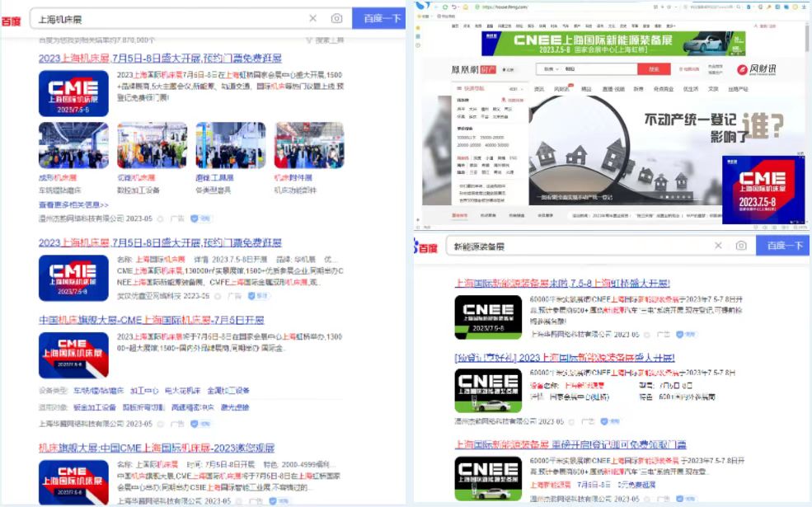This screenshot has height=507, width=812.
Task: Open the 切削机床展 sub-link
Action: click(136, 177)
